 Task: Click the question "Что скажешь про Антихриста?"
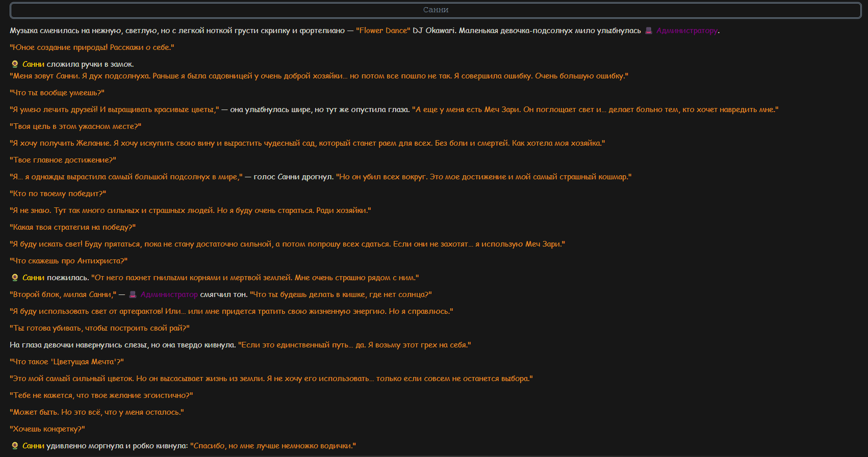pos(69,261)
